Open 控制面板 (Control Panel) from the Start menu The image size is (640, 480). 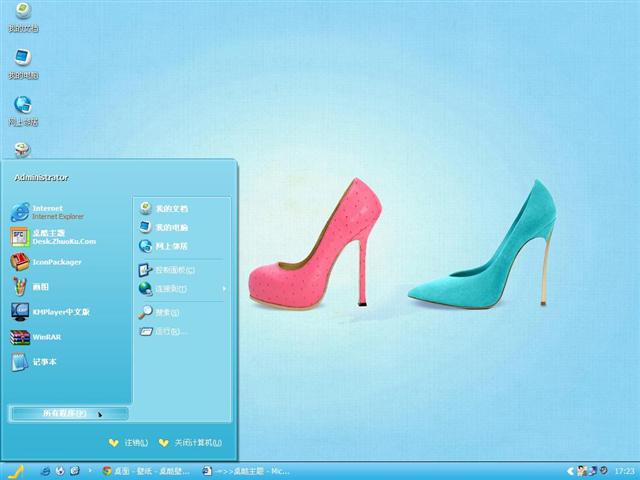coord(167,270)
